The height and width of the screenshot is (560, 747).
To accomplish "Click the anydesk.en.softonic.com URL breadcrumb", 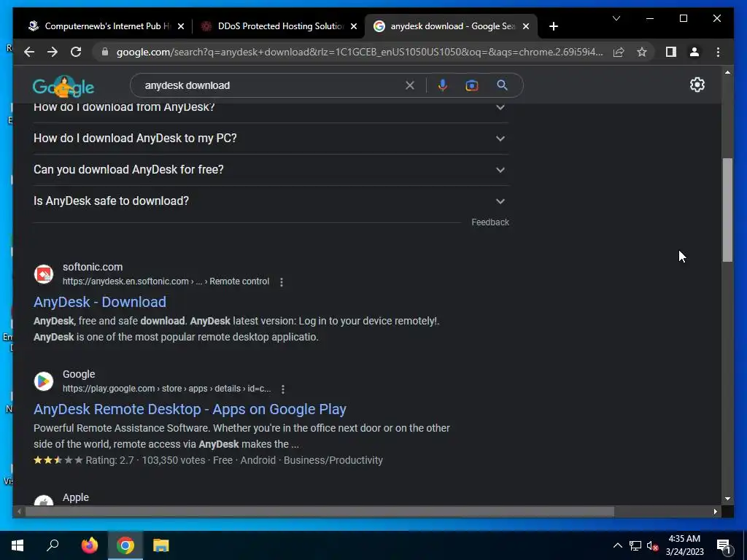I will click(x=166, y=281).
